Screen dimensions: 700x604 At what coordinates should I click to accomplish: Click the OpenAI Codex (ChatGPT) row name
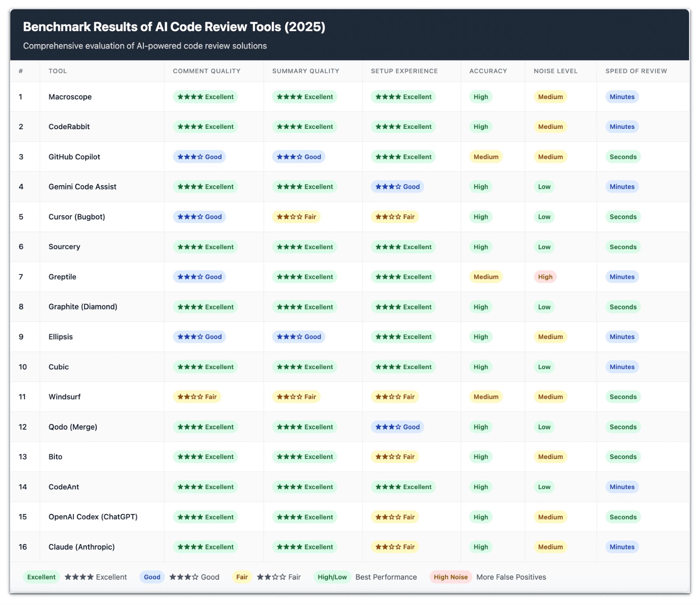pyautogui.click(x=93, y=517)
